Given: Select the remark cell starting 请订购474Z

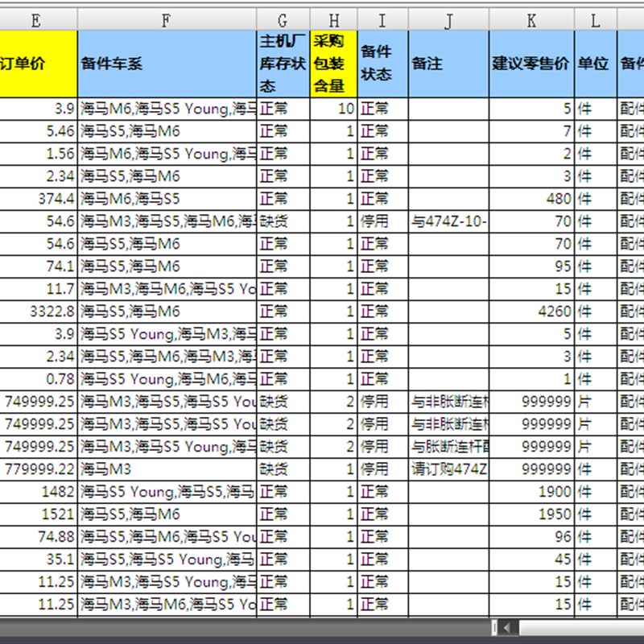Looking at the screenshot, I should [x=449, y=469].
